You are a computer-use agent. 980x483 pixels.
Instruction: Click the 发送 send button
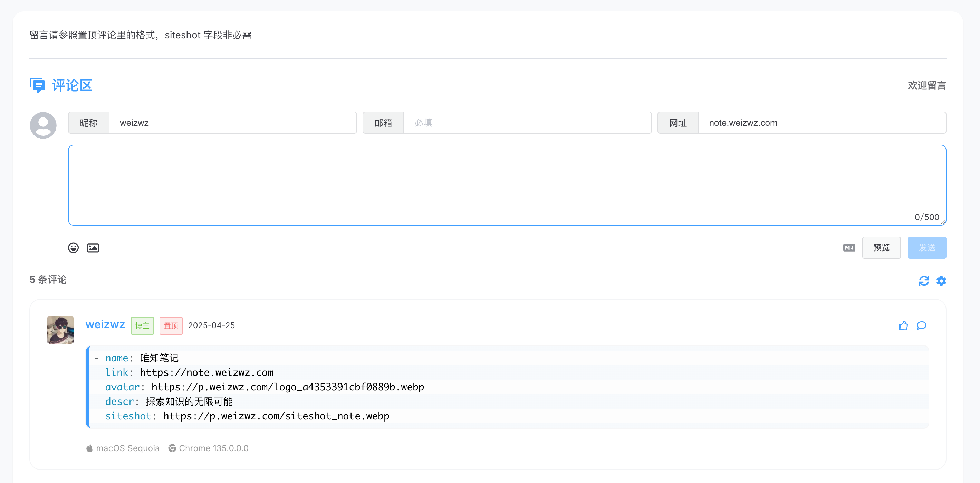point(927,247)
